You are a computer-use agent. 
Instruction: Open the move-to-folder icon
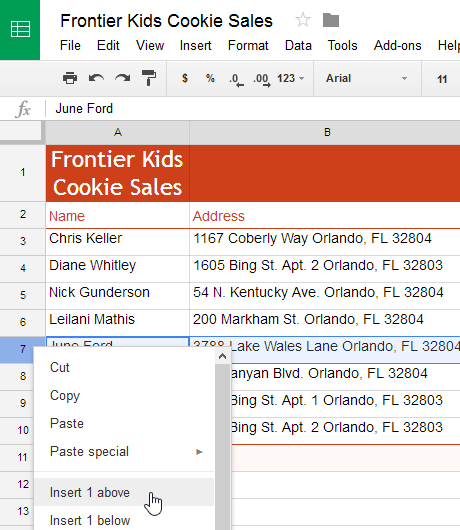pos(331,20)
